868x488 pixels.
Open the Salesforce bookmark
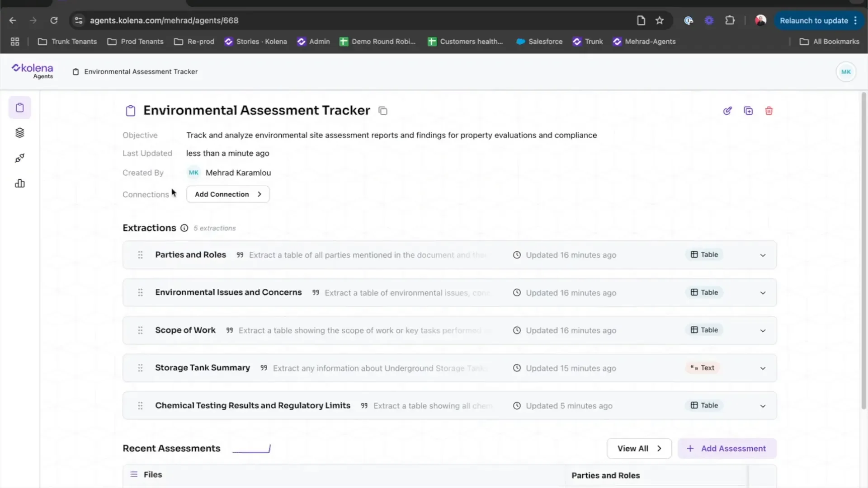pyautogui.click(x=539, y=41)
